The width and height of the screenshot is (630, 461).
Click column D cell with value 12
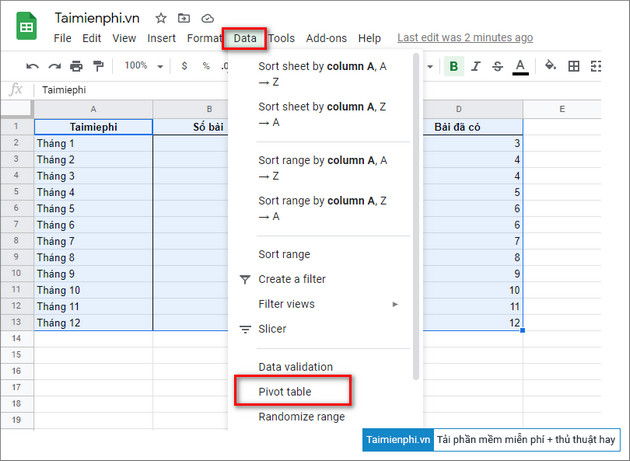pos(472,323)
